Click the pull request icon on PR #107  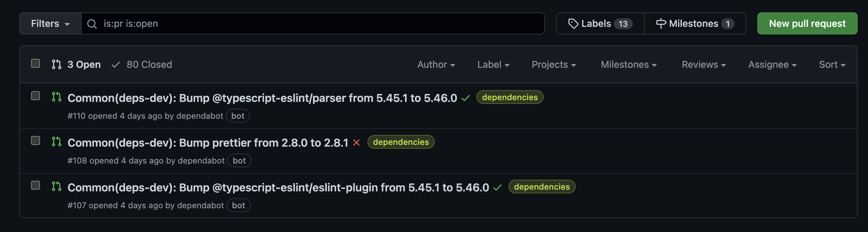click(57, 187)
